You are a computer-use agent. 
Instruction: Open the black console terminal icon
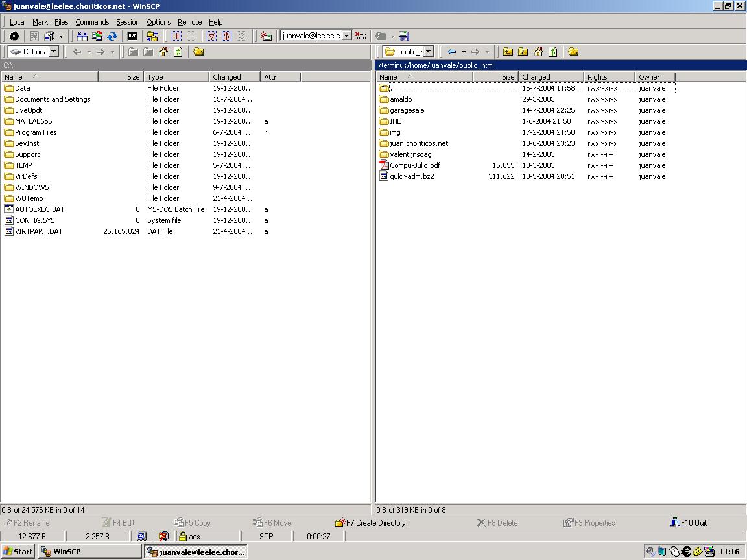click(x=132, y=36)
